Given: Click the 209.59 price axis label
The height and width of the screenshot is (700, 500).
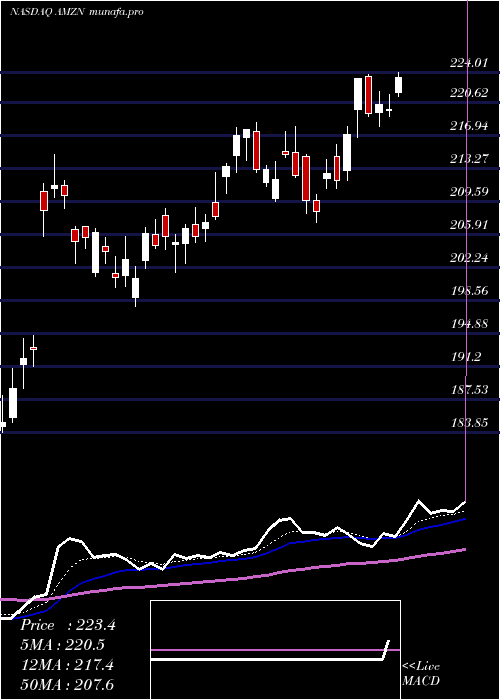Looking at the screenshot, I should point(469,192).
